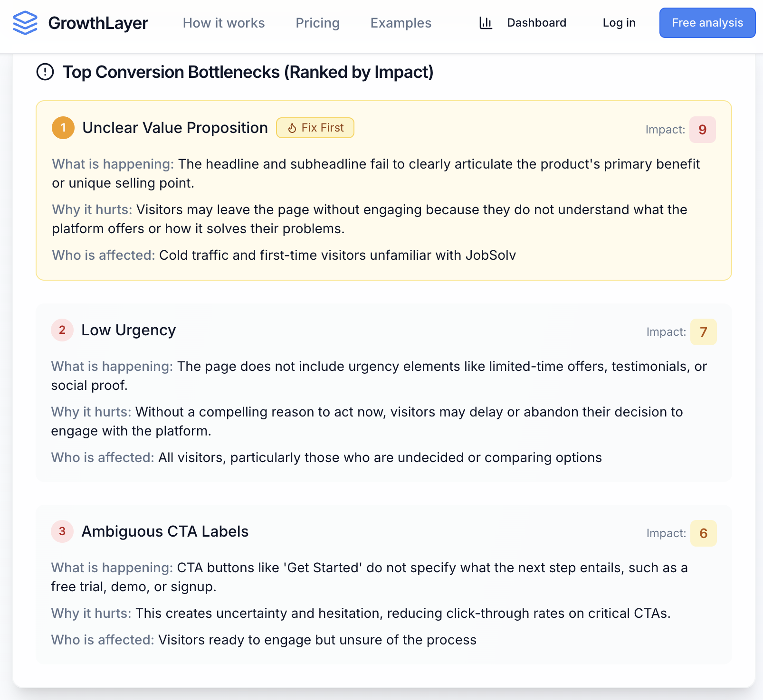Select the Unclear Value Proposition card
The height and width of the screenshot is (700, 763).
[x=380, y=190]
